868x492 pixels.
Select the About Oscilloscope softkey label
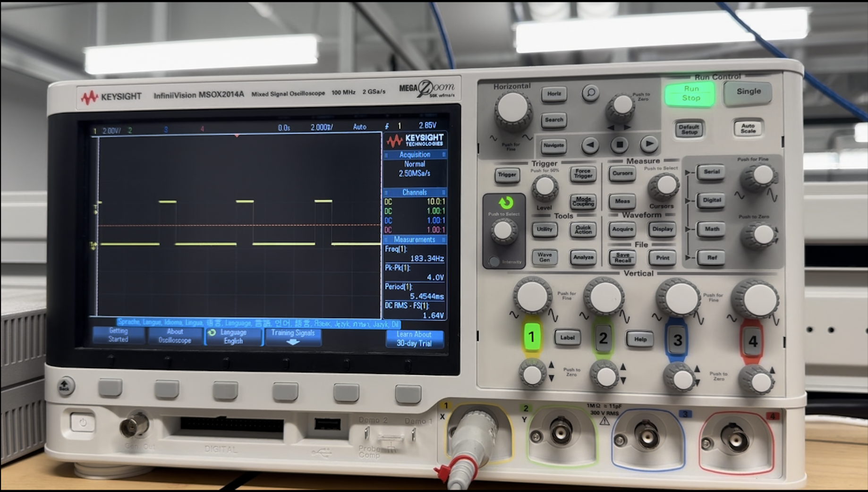[174, 336]
